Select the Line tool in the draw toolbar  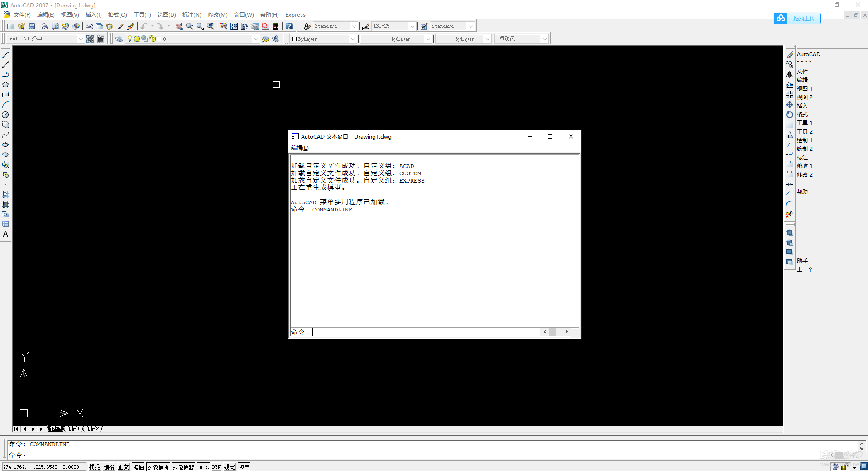tap(5, 55)
